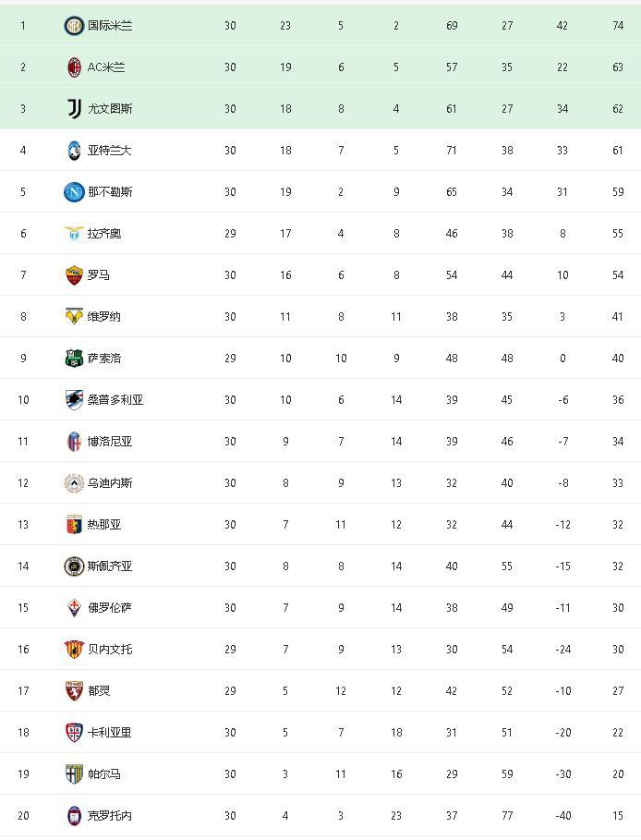The width and height of the screenshot is (641, 840).
Task: Click the Sassuolo green crest icon
Action: (74, 359)
